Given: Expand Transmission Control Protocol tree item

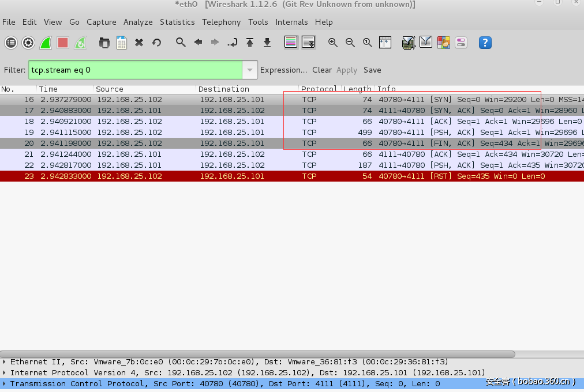Looking at the screenshot, I should click(x=5, y=384).
